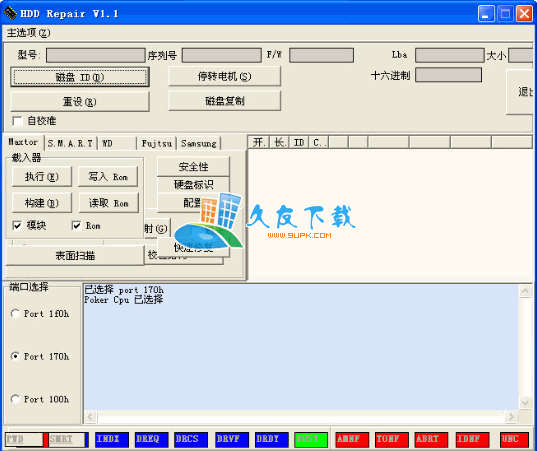The image size is (537, 451).
Task: Switch to the WD tab
Action: coord(116,143)
